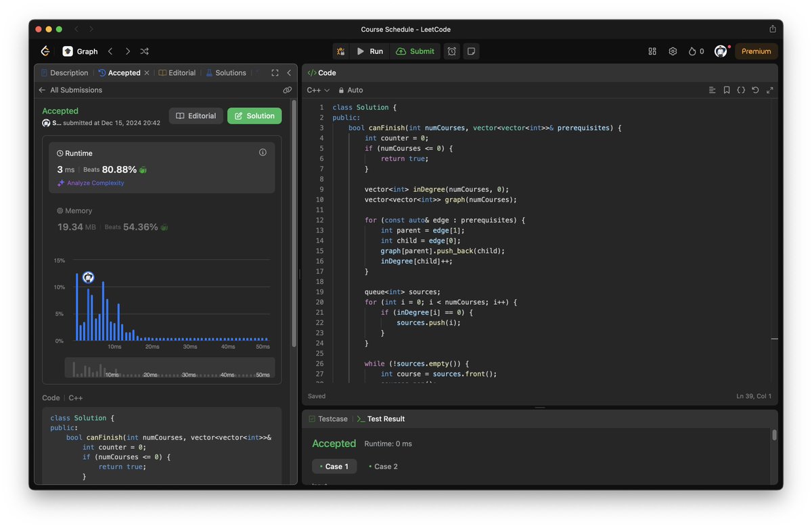Screen dimensions: 812x528
Task: Collapse the left panel chevron
Action: click(x=289, y=73)
